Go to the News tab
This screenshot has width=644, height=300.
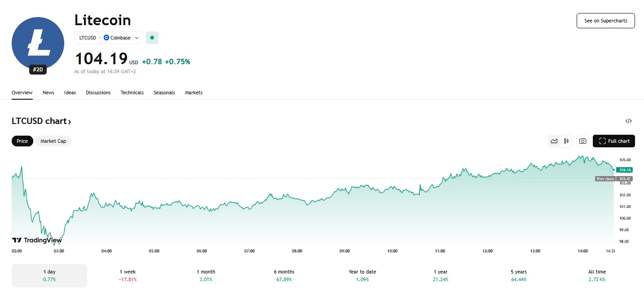pyautogui.click(x=49, y=93)
